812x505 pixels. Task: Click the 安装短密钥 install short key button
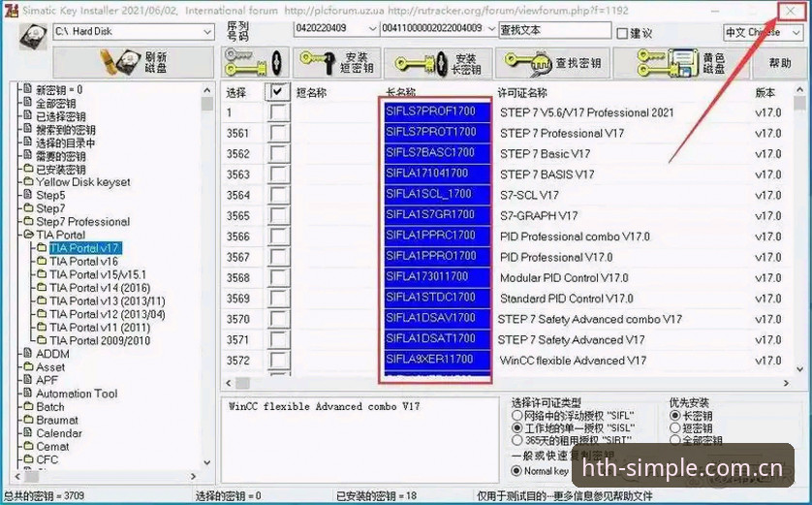337,63
